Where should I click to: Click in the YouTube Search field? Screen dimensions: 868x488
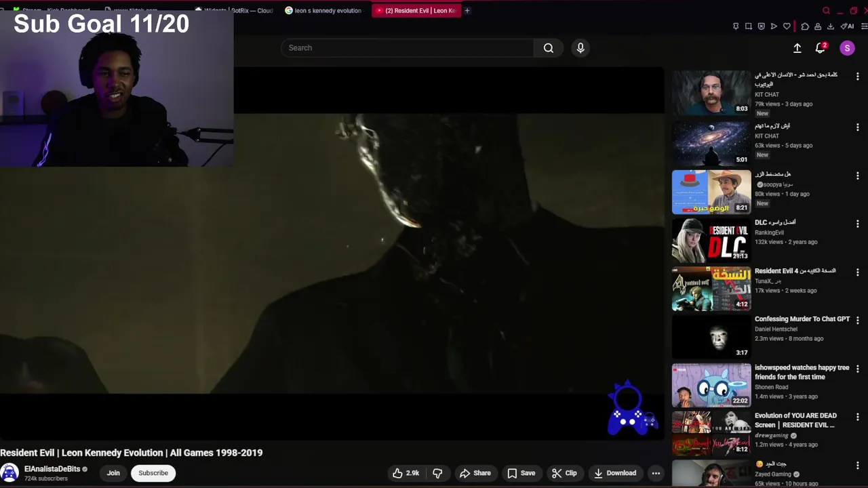[x=408, y=48]
